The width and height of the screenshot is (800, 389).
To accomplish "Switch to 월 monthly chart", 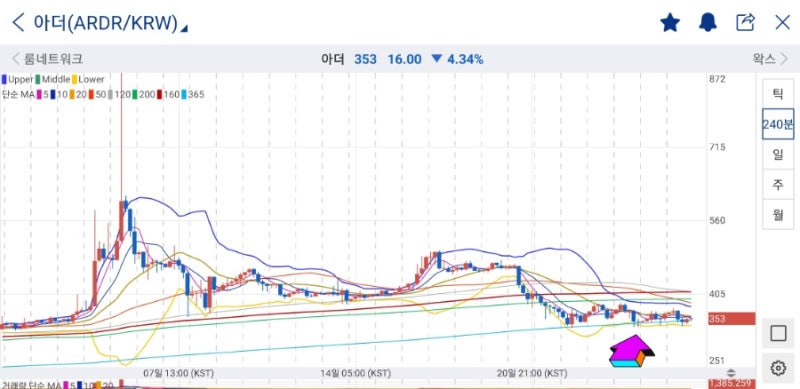I will (778, 214).
